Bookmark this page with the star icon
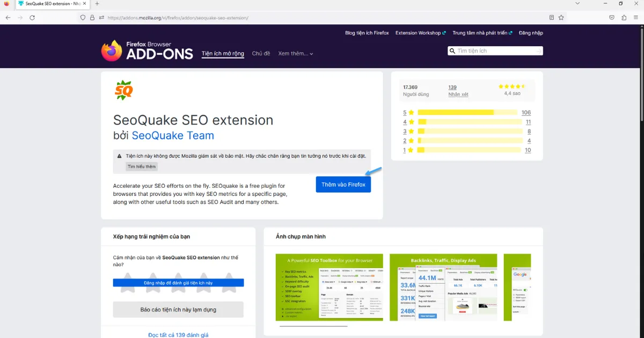This screenshot has width=644, height=338. click(x=561, y=17)
